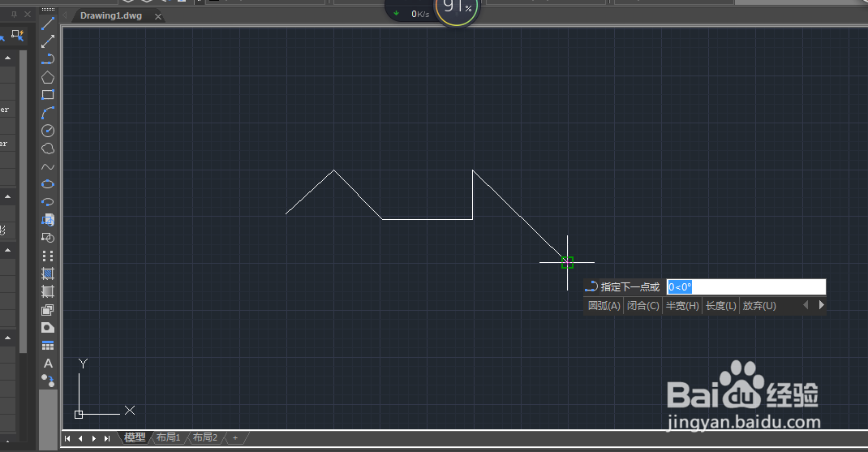This screenshot has width=868, height=452.
Task: Select the Line tool
Action: point(48,24)
